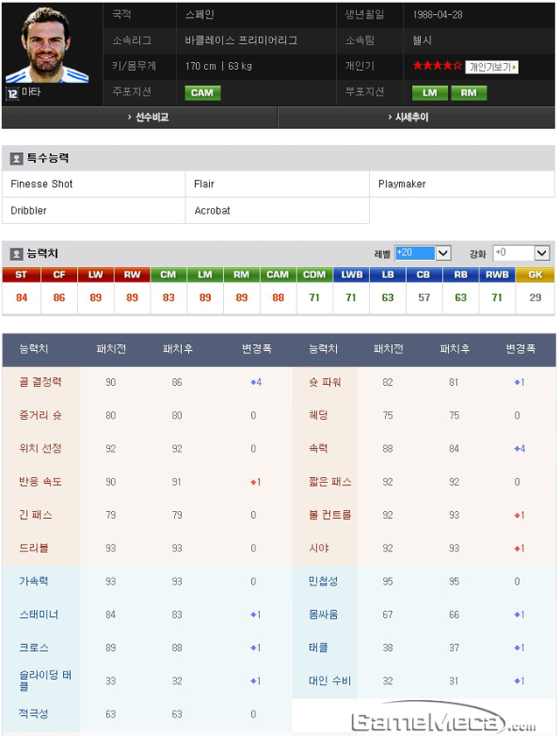This screenshot has height=736, width=560.
Task: Click the red up arrow in 시야 row
Action: pyautogui.click(x=516, y=548)
